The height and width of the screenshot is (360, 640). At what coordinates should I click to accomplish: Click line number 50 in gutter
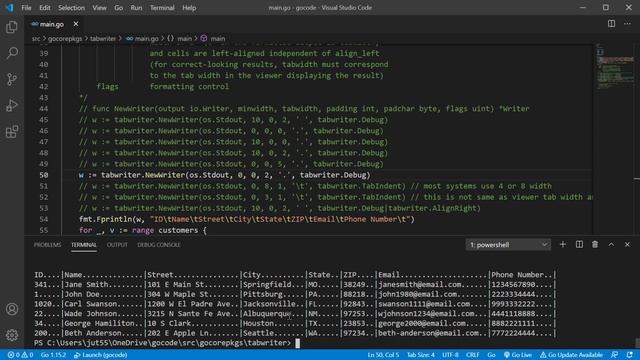pos(44,175)
